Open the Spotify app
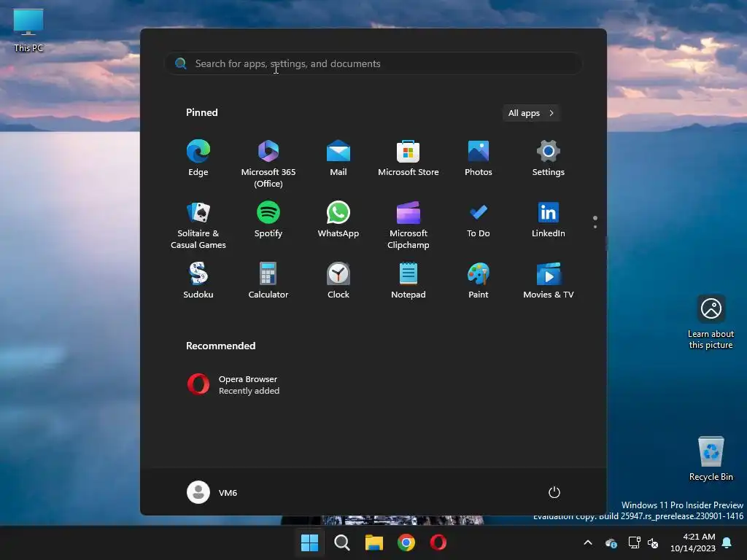This screenshot has width=747, height=560. (268, 220)
